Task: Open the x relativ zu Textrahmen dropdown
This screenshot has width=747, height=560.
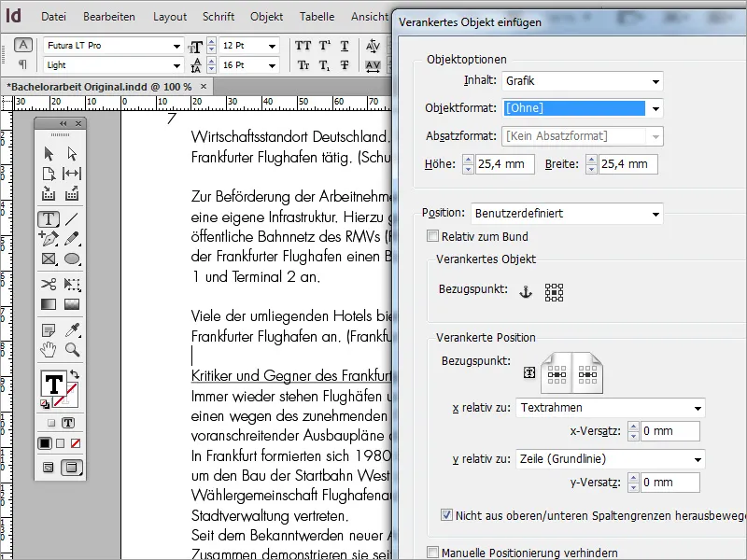Action: pos(611,408)
